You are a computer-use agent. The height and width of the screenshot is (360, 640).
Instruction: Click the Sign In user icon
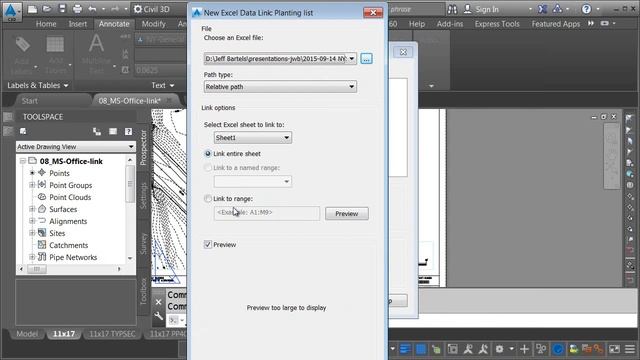(x=468, y=9)
